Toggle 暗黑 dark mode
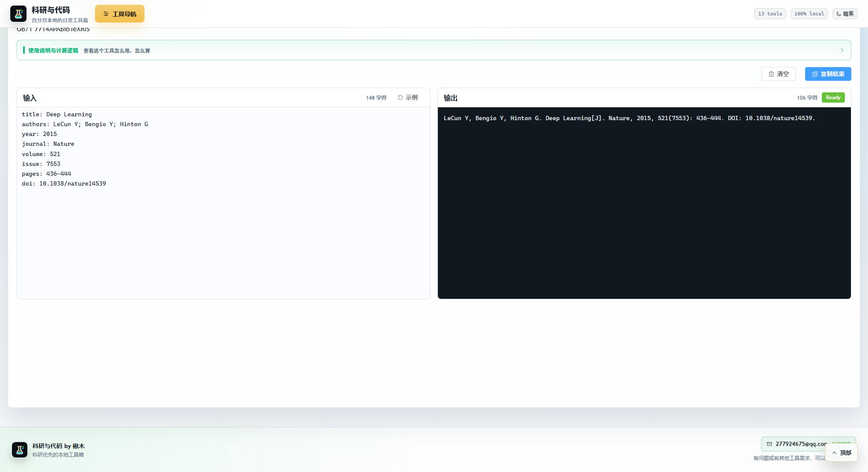868x472 pixels. [845, 14]
